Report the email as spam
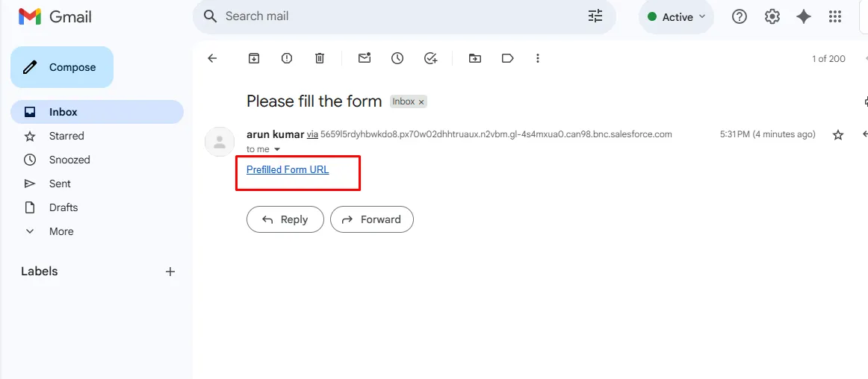The image size is (868, 379). [287, 58]
